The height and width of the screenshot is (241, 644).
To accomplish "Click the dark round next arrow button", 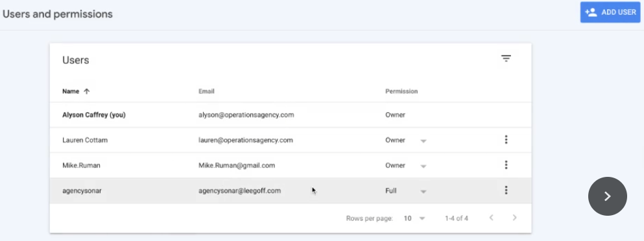I will point(608,196).
